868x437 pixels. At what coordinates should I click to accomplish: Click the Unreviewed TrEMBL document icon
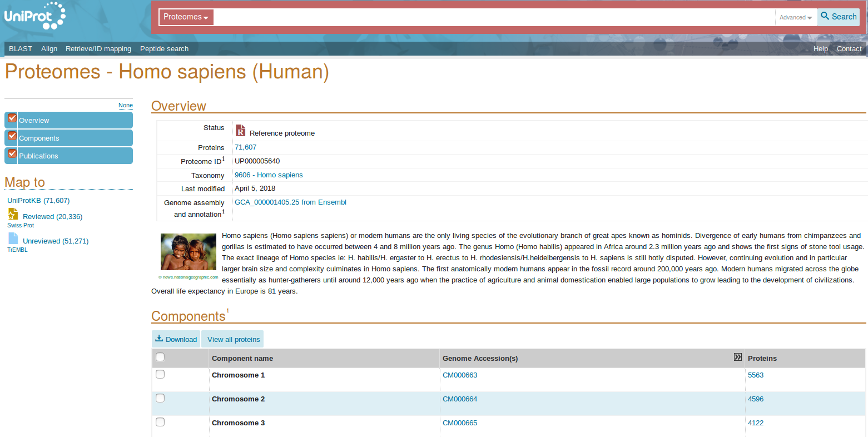pos(13,239)
